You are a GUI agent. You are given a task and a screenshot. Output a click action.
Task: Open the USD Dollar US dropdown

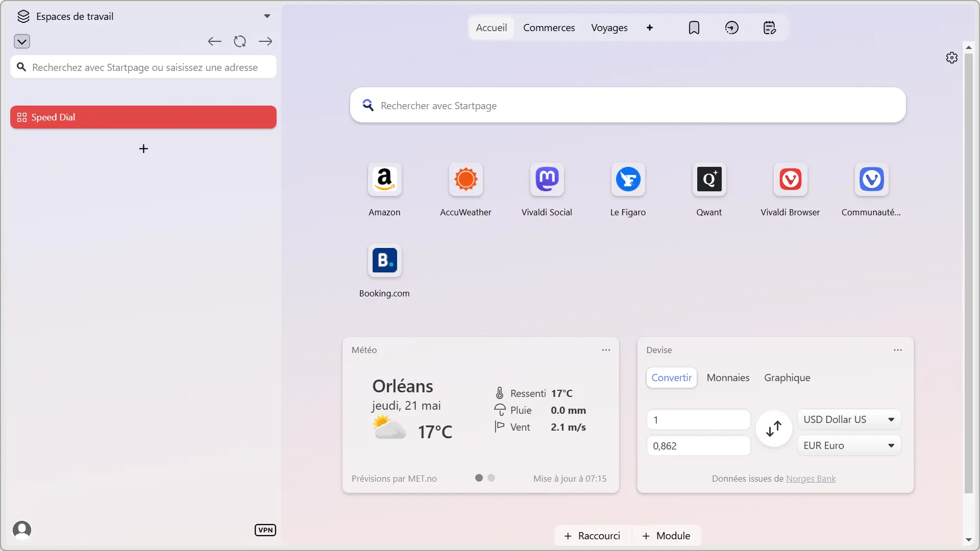[x=849, y=419]
